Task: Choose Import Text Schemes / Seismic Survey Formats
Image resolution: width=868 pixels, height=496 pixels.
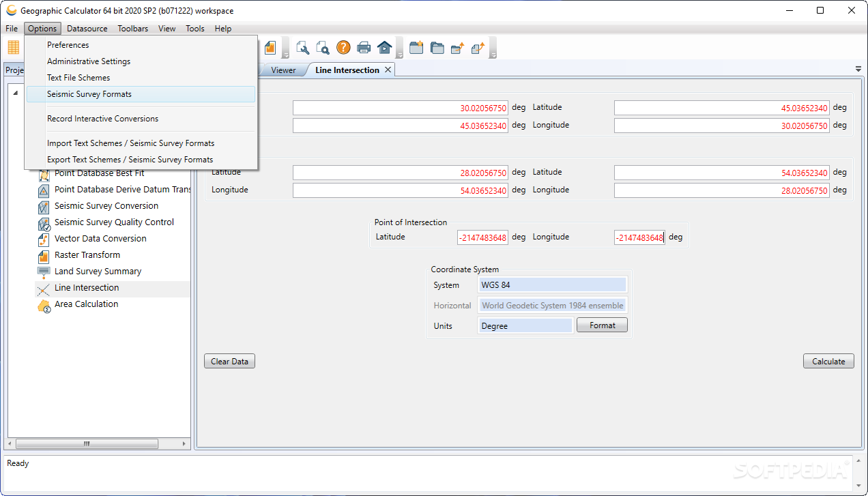Action: [x=141, y=143]
